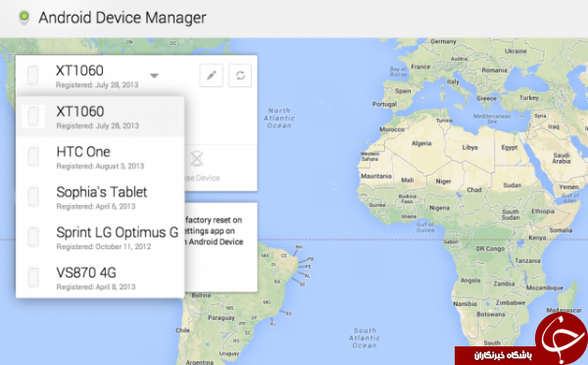Click the Ethiopia label on map

(543, 211)
